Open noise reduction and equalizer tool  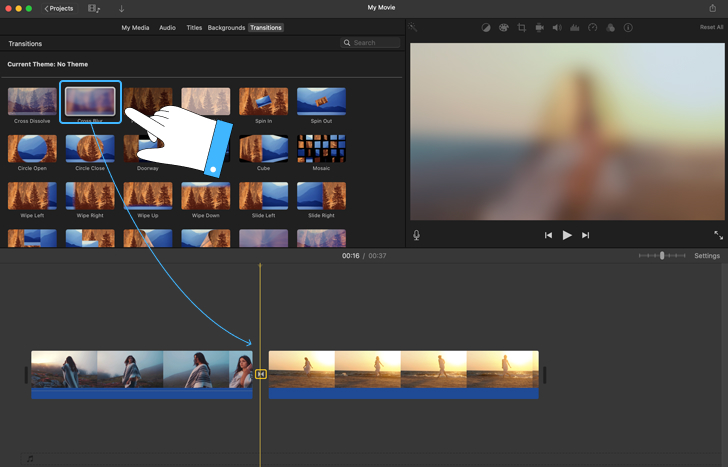[574, 28]
